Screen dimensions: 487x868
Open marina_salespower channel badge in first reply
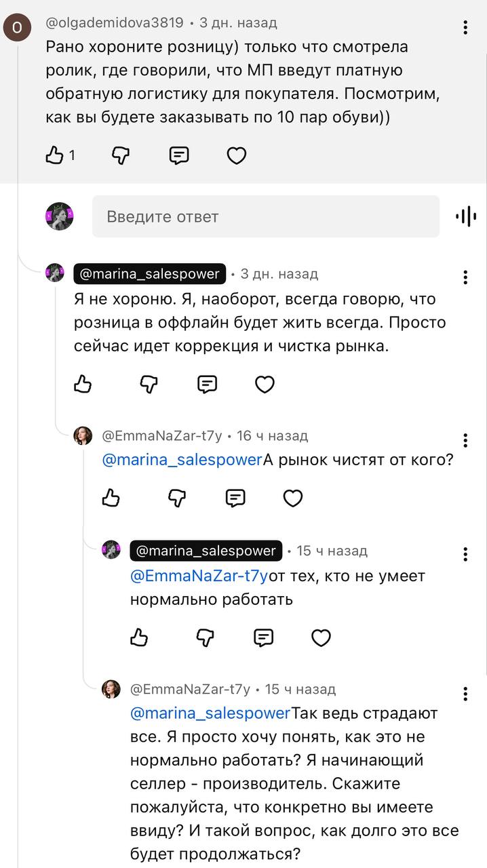[x=149, y=274]
